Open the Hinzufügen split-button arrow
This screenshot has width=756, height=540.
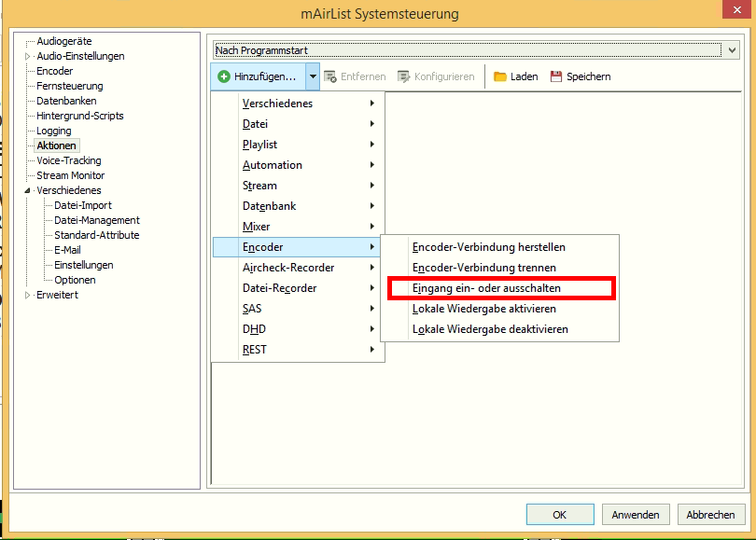click(313, 76)
